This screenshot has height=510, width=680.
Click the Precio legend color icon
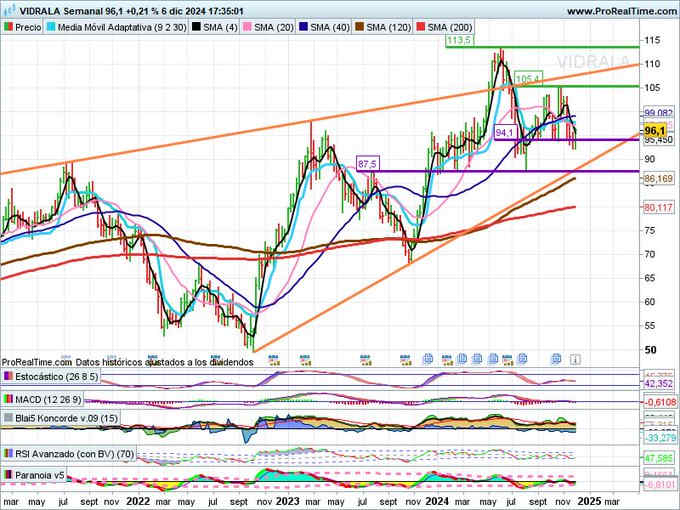8,27
